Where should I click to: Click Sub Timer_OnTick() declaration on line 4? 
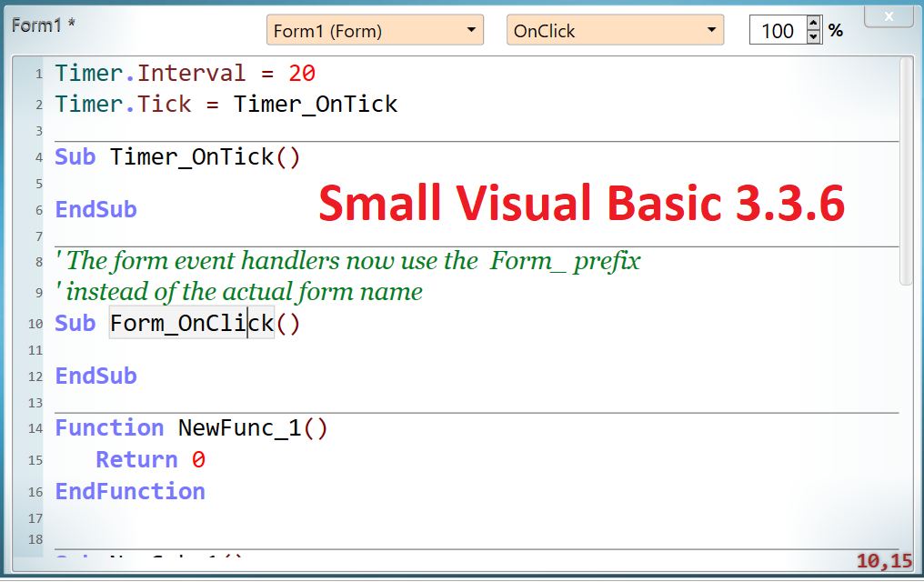(x=177, y=157)
